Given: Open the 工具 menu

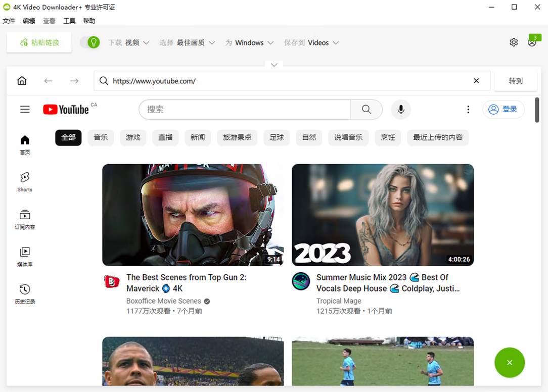Looking at the screenshot, I should click(x=69, y=21).
